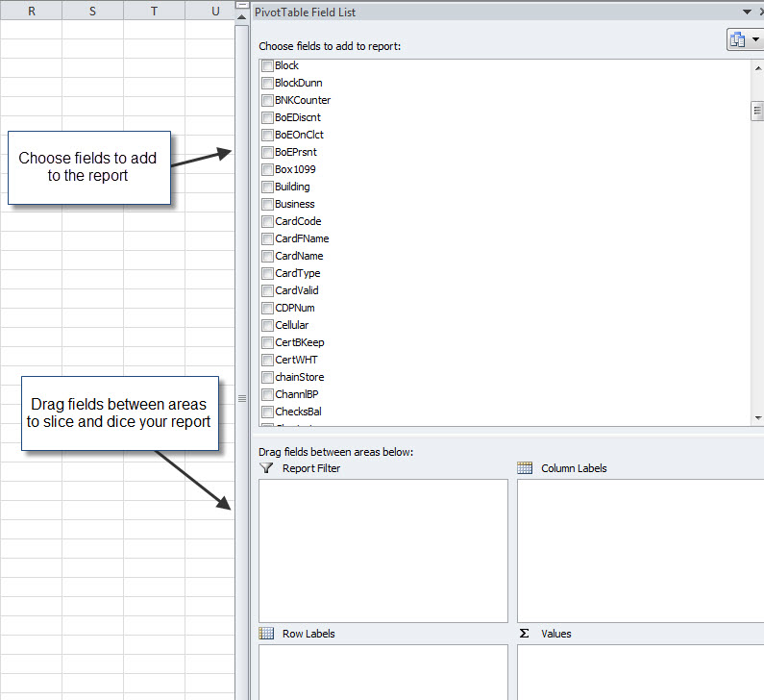764x700 pixels.
Task: Open the PivotTable Field List pane options arrow
Action: (x=747, y=12)
